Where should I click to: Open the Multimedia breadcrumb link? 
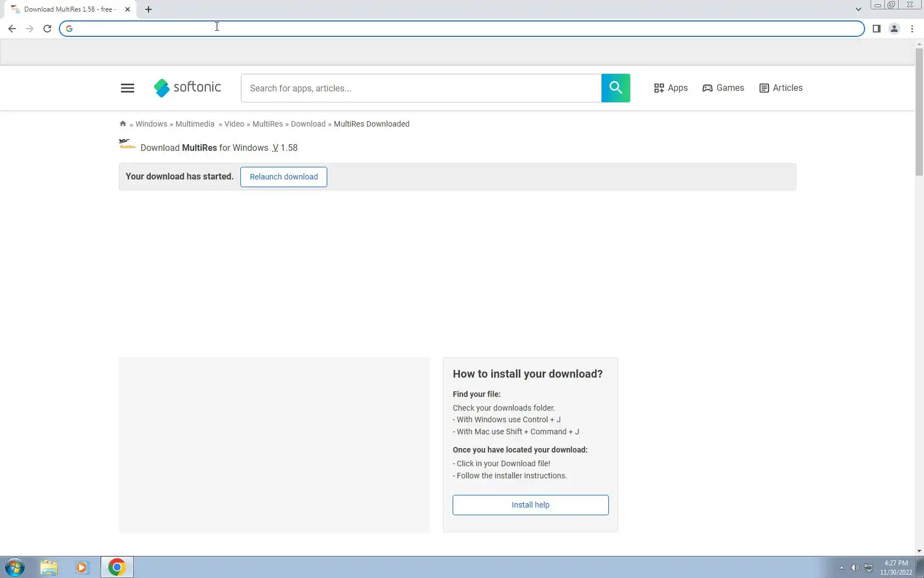tap(195, 124)
